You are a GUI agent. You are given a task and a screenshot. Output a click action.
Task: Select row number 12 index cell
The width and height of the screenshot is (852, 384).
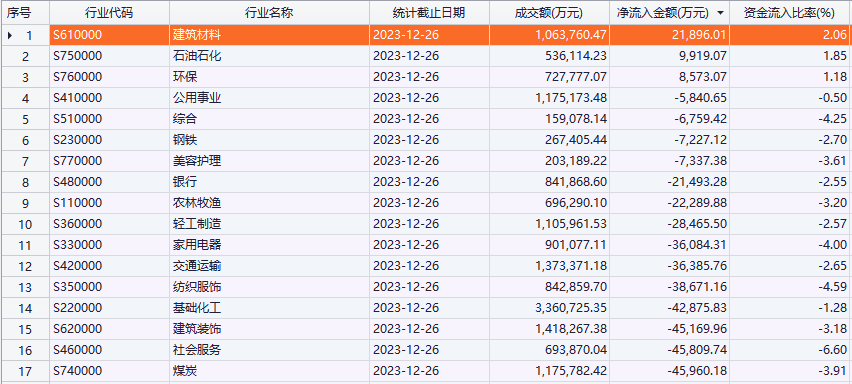pos(25,266)
